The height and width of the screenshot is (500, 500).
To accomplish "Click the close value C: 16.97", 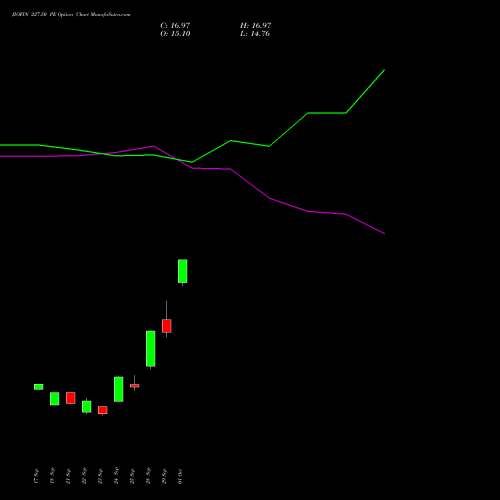I will 175,26.
